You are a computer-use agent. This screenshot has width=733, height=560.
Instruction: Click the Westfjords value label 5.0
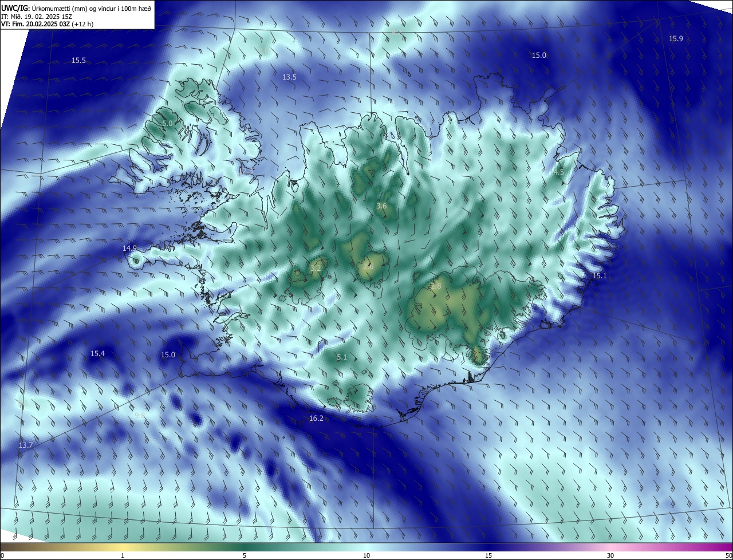tap(167, 124)
